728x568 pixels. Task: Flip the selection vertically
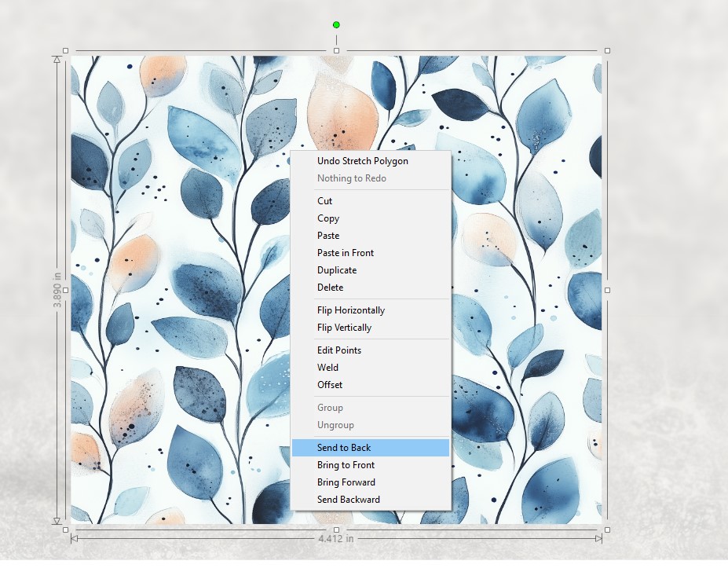344,328
